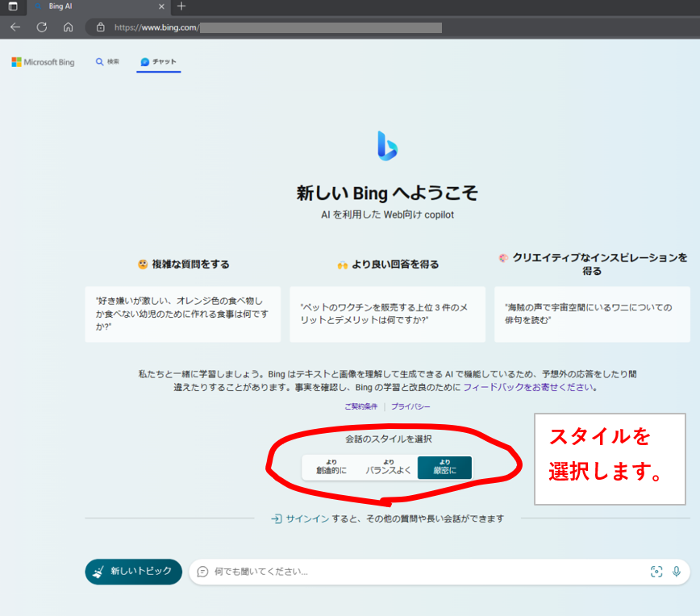
Task: Select the pirate voice haiku example card
Action: pyautogui.click(x=592, y=314)
